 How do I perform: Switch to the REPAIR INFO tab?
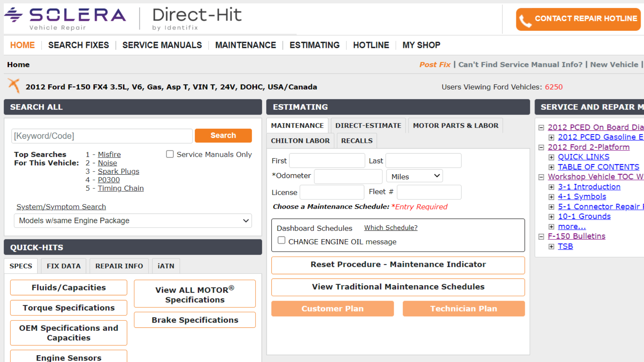point(119,266)
